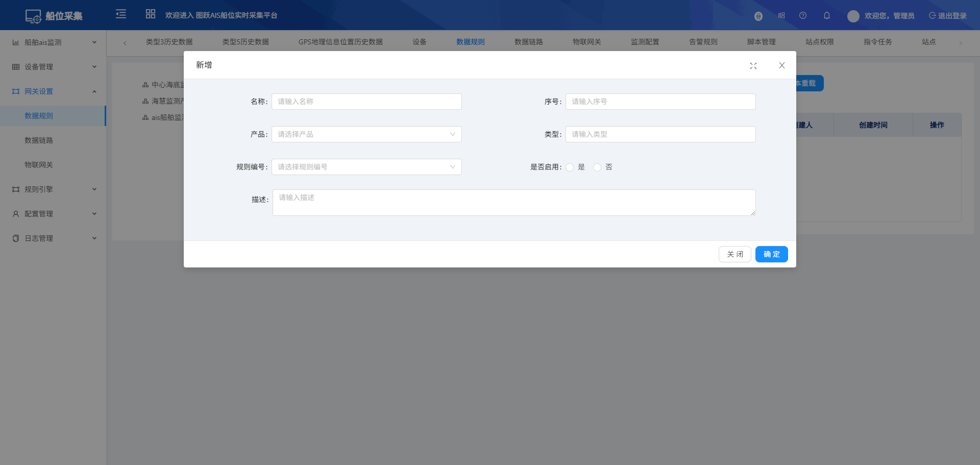
Task: Open the 产品 dropdown
Action: coord(366,134)
